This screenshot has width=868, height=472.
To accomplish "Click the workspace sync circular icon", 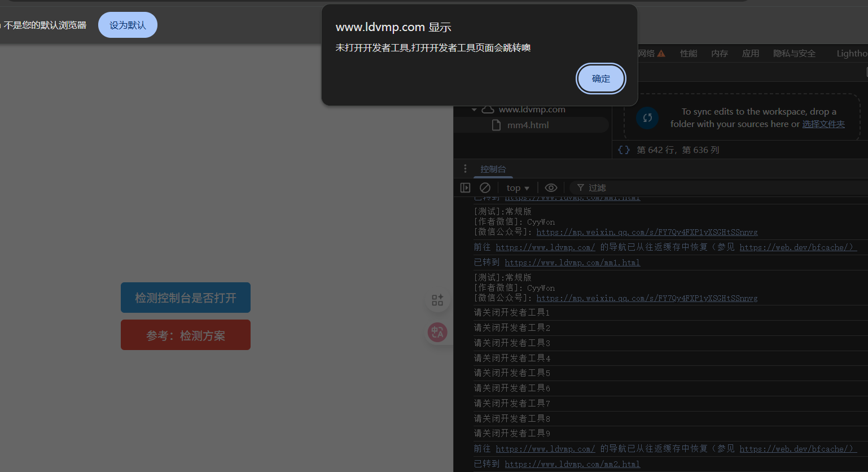I will coord(647,118).
